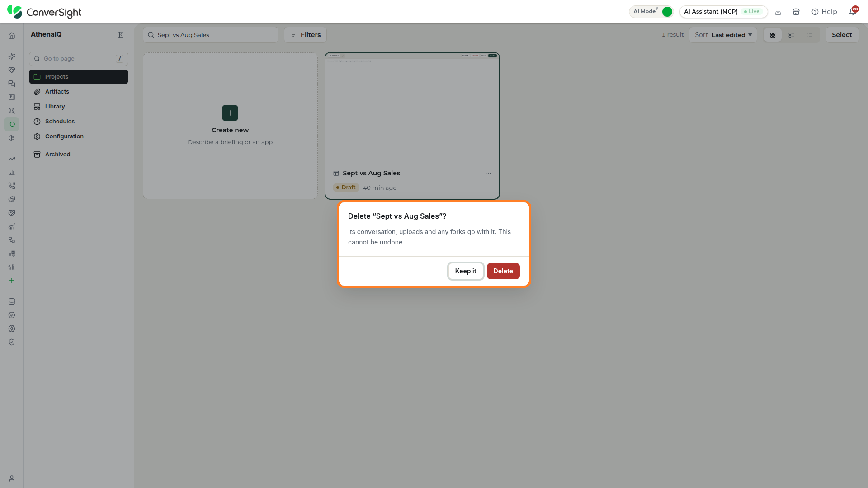
Task: Open Configuration in the sidebar
Action: [x=79, y=136]
